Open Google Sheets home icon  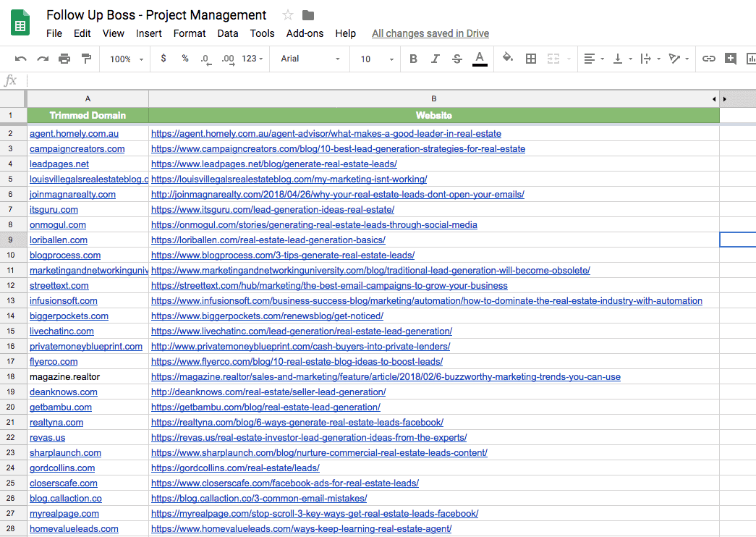coord(20,22)
